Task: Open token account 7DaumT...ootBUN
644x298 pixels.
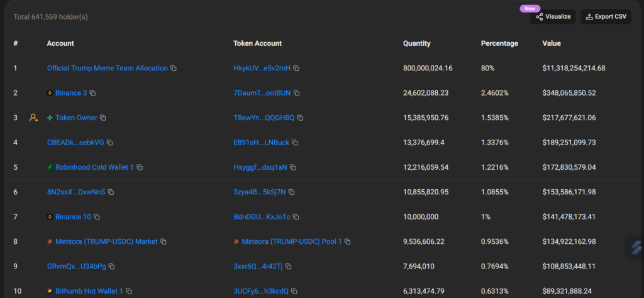Action: click(x=262, y=93)
